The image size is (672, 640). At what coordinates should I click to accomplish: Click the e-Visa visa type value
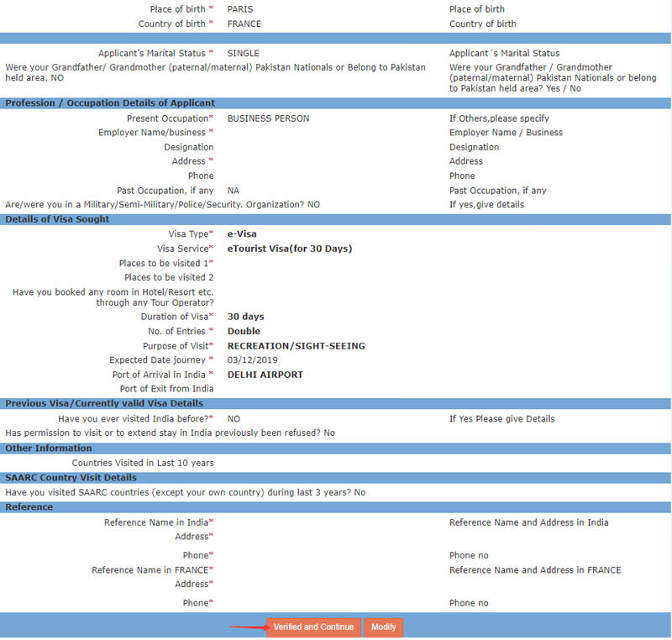(x=242, y=234)
